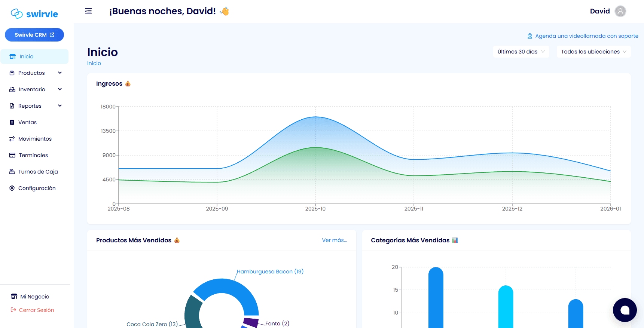644x328 pixels.
Task: Click the support agent icon beside videollamada link
Action: point(530,36)
